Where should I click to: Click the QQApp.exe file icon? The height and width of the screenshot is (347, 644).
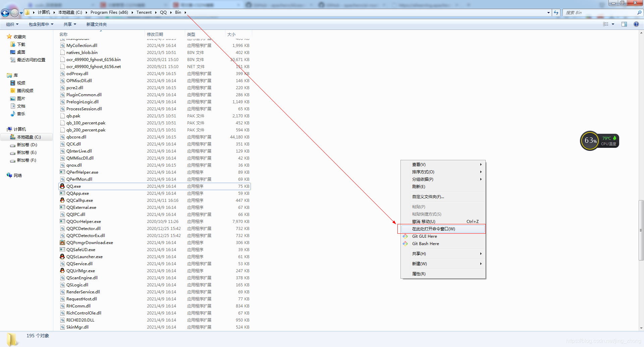click(62, 193)
